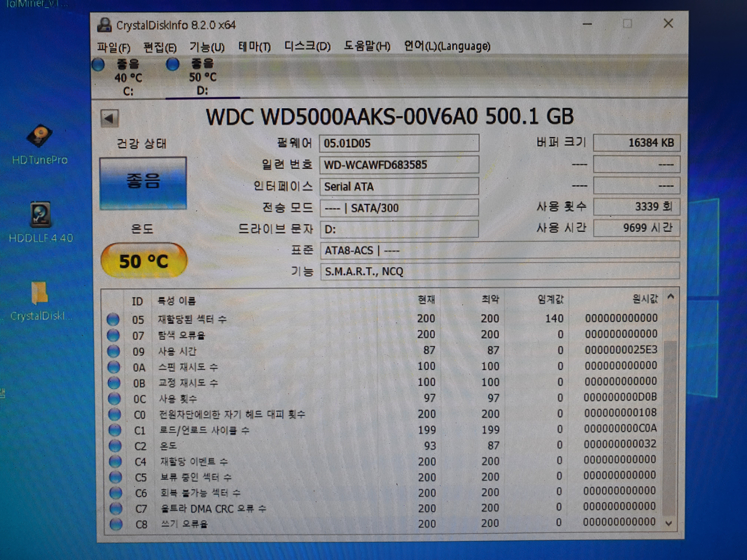Open the 테마(T) menu

click(254, 47)
